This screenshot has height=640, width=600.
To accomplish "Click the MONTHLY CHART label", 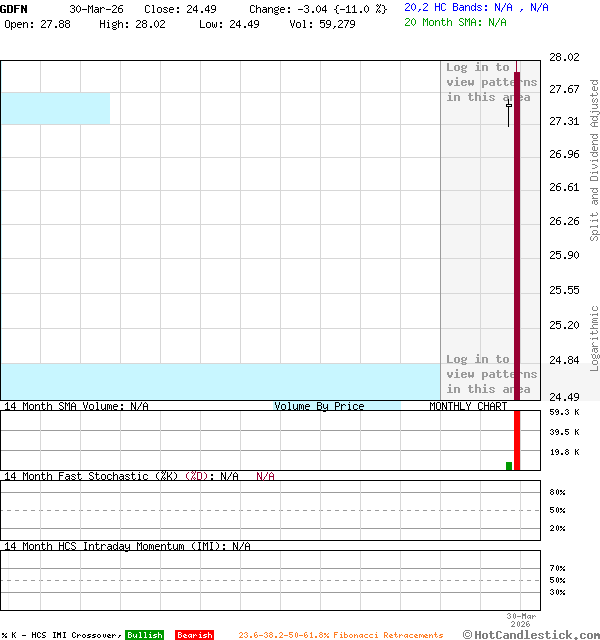I will coord(468,406).
